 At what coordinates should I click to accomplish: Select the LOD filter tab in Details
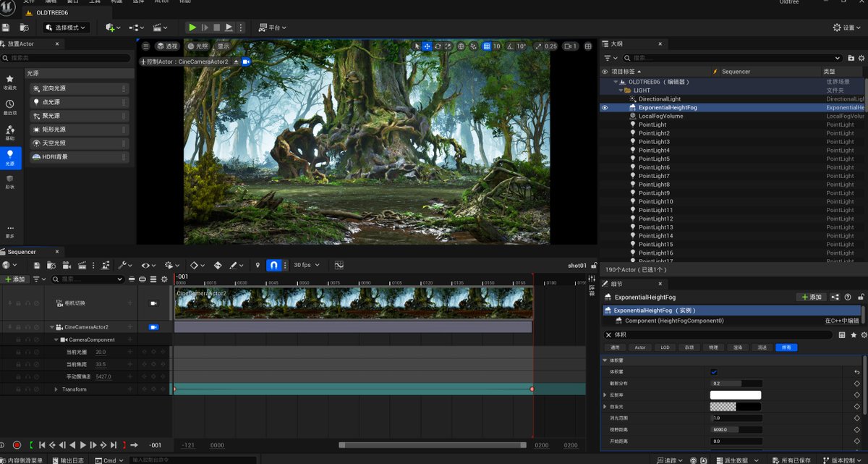point(665,347)
